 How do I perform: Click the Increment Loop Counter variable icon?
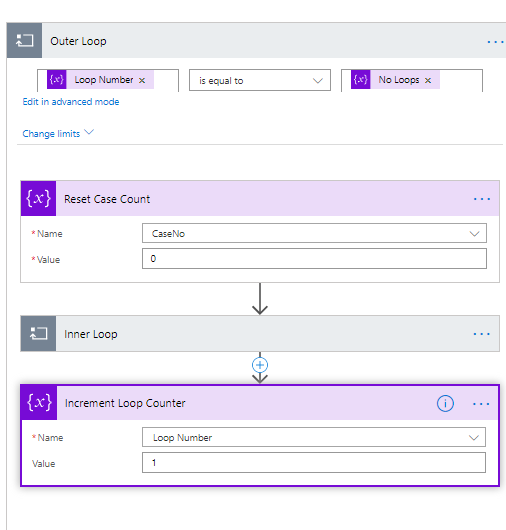[39, 403]
